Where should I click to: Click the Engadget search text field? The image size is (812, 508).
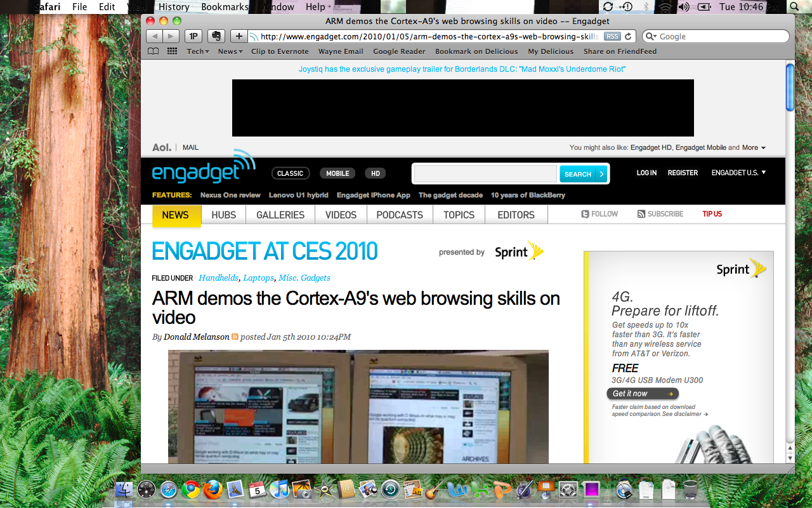[x=485, y=174]
